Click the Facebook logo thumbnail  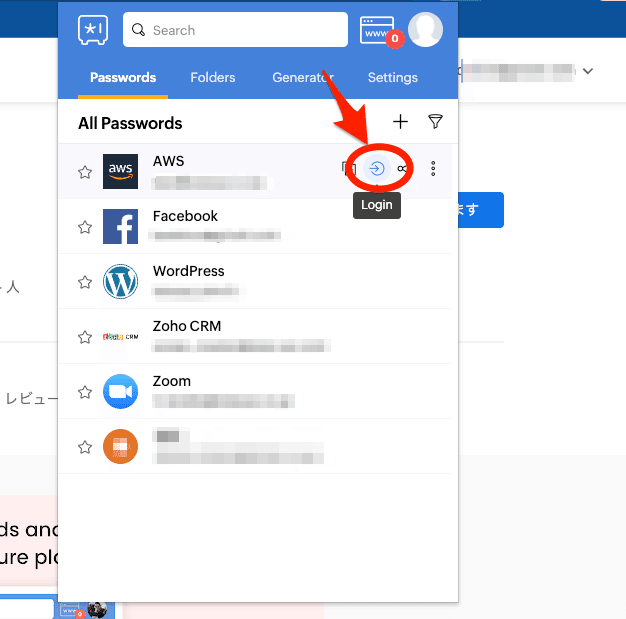(120, 226)
